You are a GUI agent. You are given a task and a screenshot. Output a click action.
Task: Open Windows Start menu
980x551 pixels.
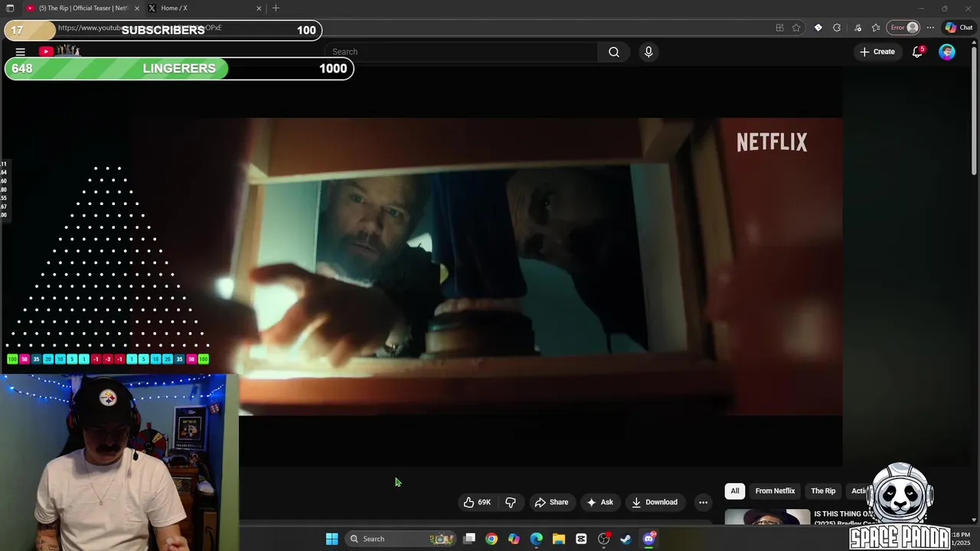(332, 539)
